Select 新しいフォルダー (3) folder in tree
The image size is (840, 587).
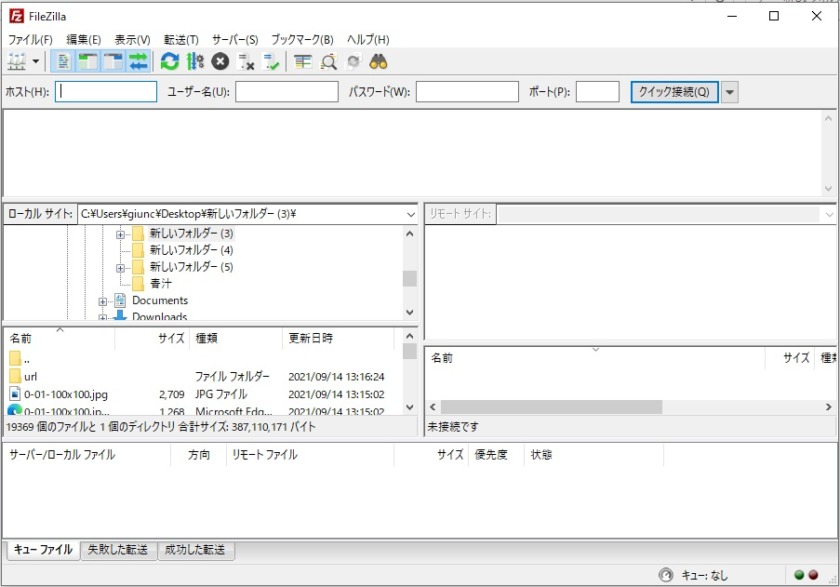click(x=191, y=233)
